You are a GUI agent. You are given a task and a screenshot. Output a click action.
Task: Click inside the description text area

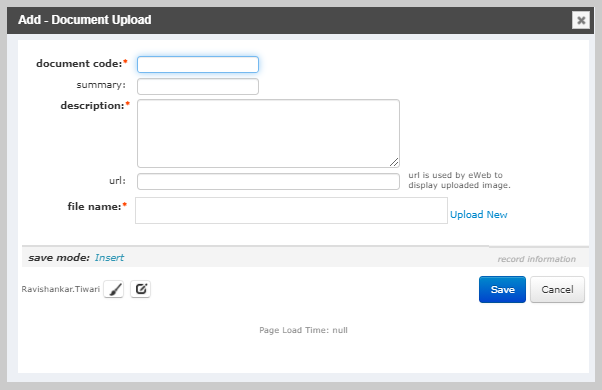(268, 134)
